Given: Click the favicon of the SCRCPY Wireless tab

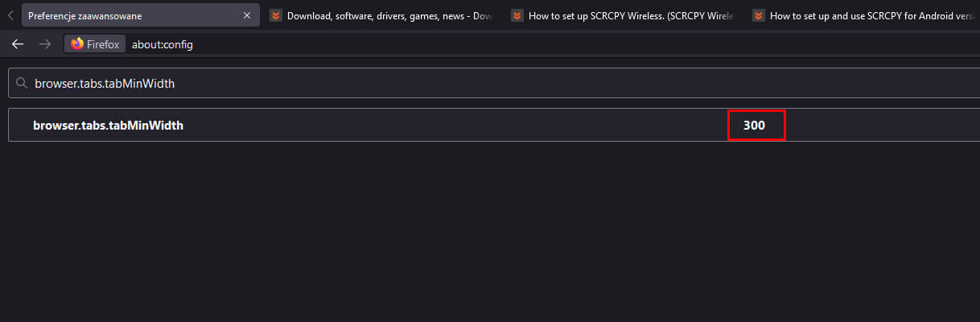Looking at the screenshot, I should (517, 15).
